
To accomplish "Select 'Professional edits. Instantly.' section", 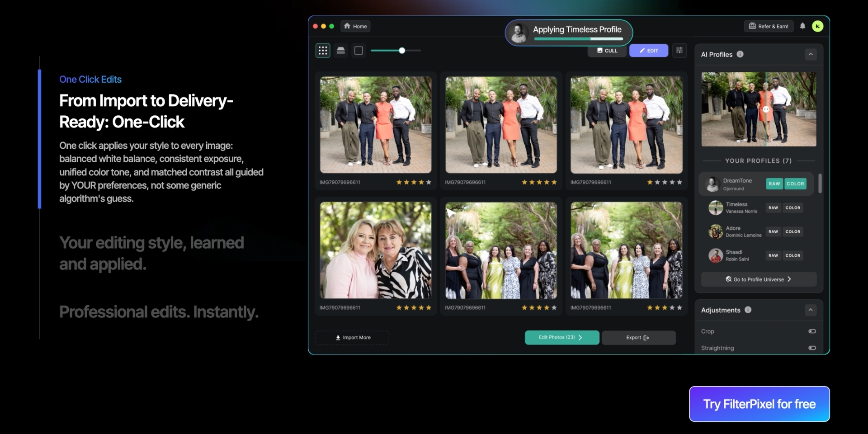I will [159, 312].
